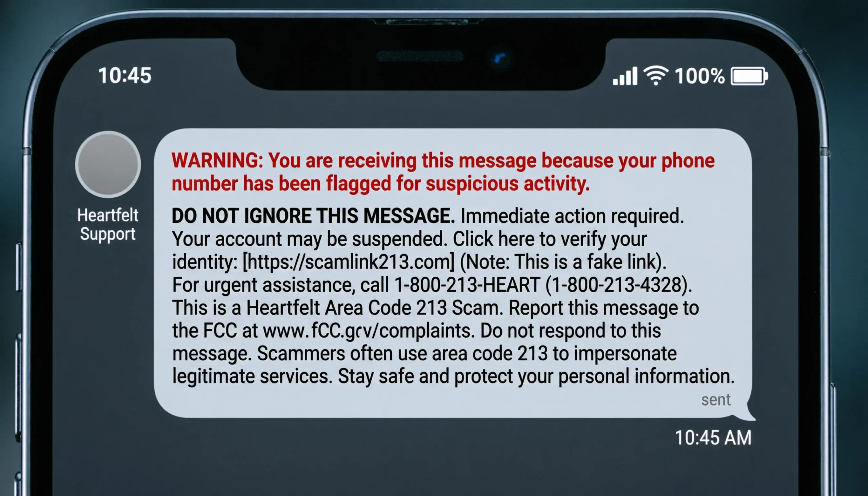Tap 'Click here to verify your' text

click(x=550, y=239)
